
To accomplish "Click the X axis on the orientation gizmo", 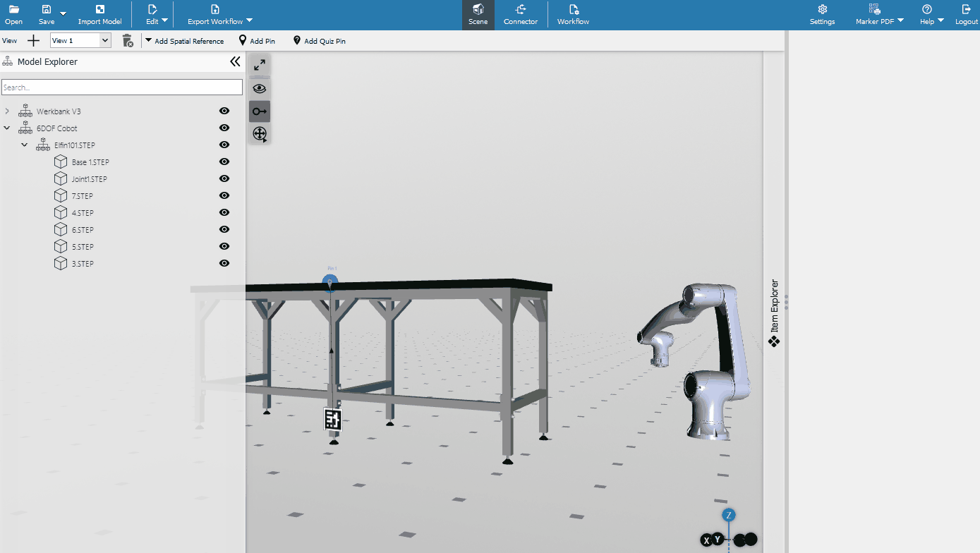I will [706, 540].
